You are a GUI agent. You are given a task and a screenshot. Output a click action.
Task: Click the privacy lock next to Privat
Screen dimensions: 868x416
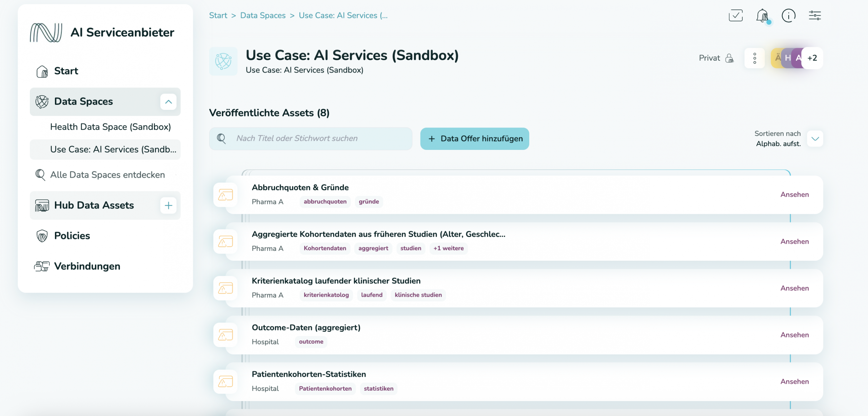[x=729, y=58]
